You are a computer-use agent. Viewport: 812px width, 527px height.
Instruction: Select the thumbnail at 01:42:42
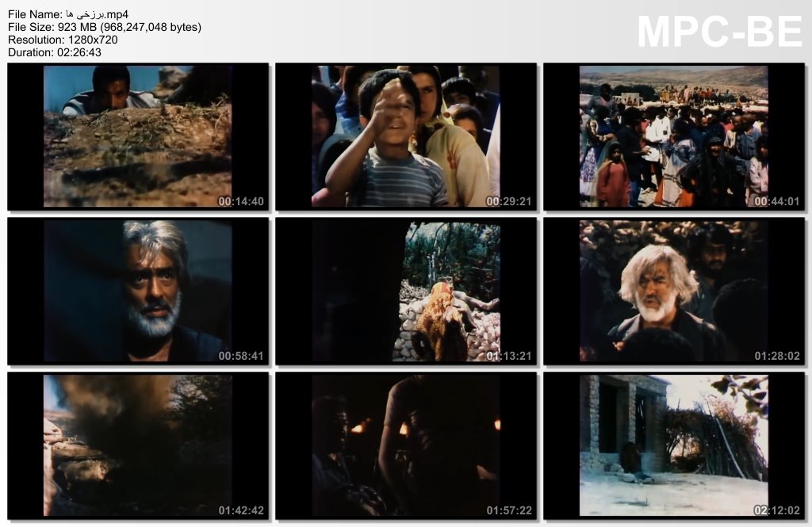coord(138,445)
